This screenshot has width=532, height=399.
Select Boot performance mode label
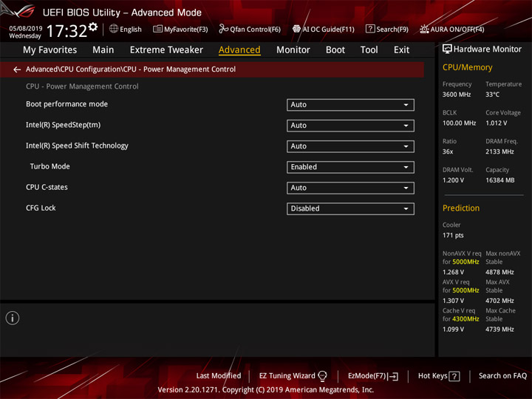pos(66,104)
